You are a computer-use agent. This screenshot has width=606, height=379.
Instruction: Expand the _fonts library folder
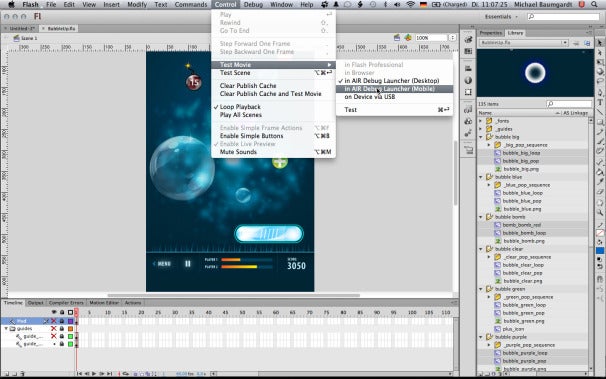point(481,121)
